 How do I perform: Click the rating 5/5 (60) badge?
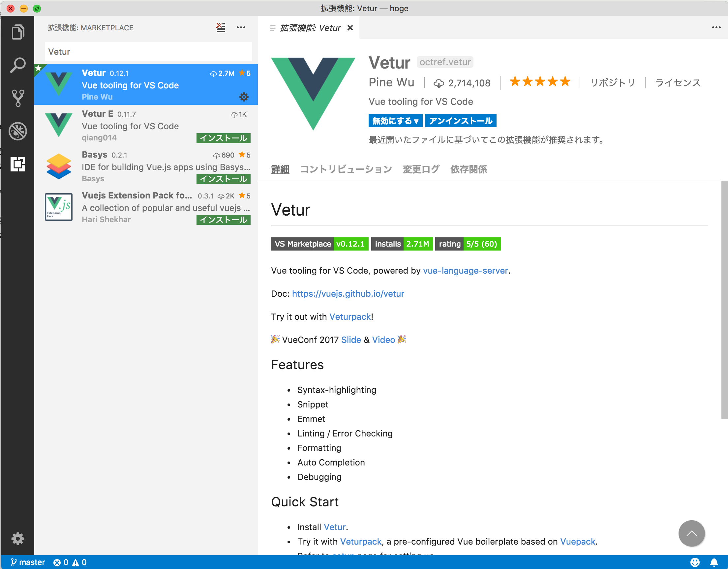(468, 244)
